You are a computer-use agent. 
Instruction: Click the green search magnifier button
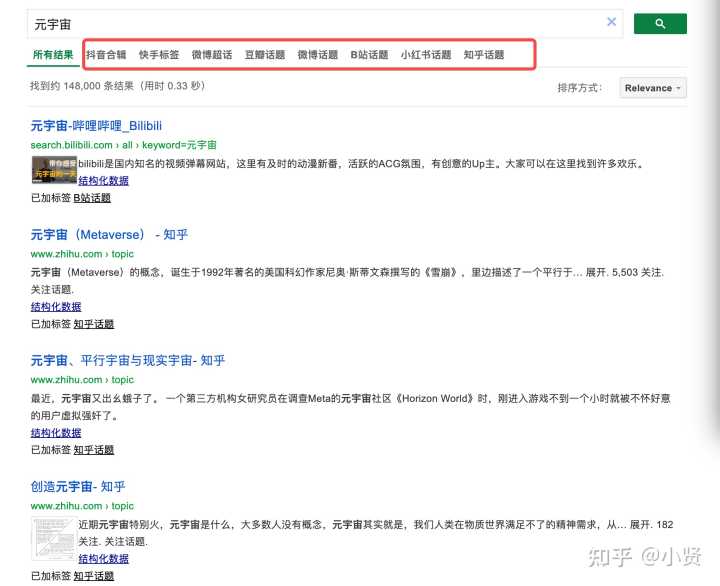[660, 23]
